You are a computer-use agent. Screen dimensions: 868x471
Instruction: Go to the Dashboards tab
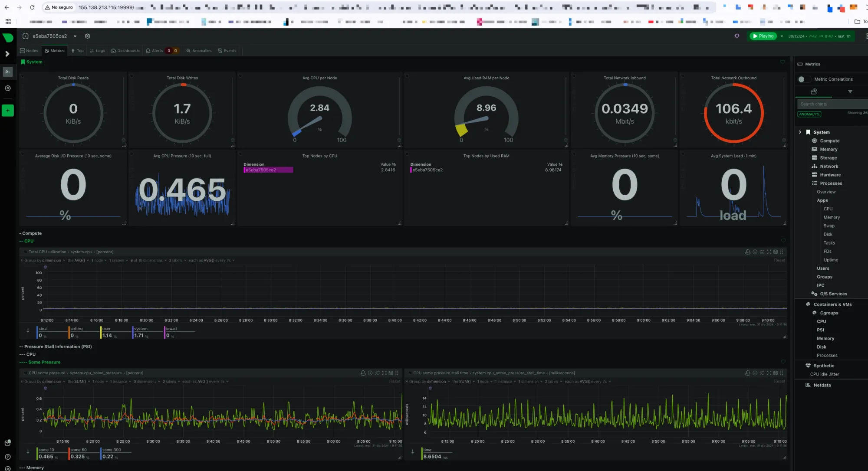pyautogui.click(x=125, y=51)
